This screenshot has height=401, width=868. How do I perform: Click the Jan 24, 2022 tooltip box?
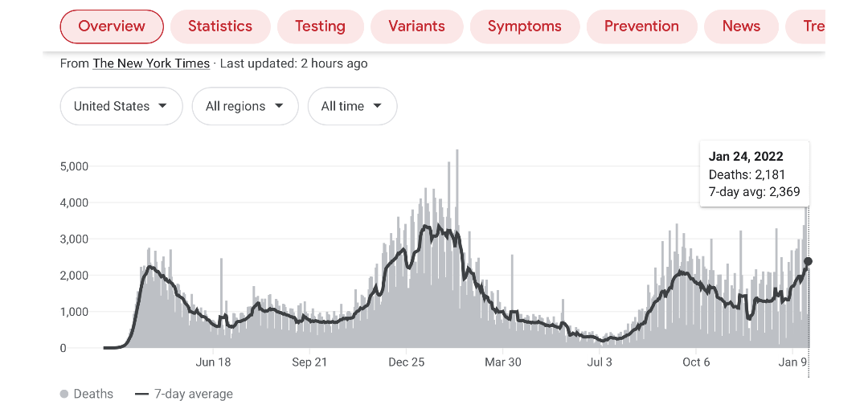[754, 174]
